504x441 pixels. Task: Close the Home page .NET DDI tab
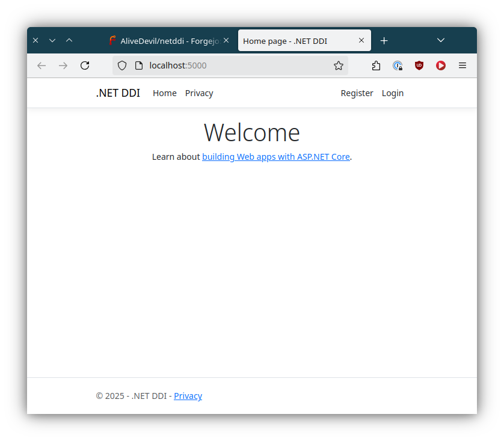coord(361,40)
